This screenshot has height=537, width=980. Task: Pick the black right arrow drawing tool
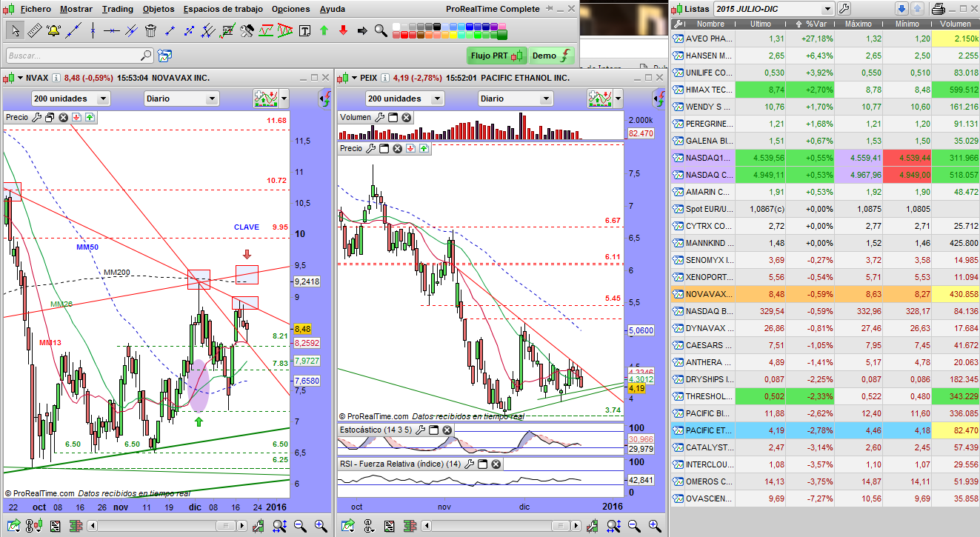point(362,31)
